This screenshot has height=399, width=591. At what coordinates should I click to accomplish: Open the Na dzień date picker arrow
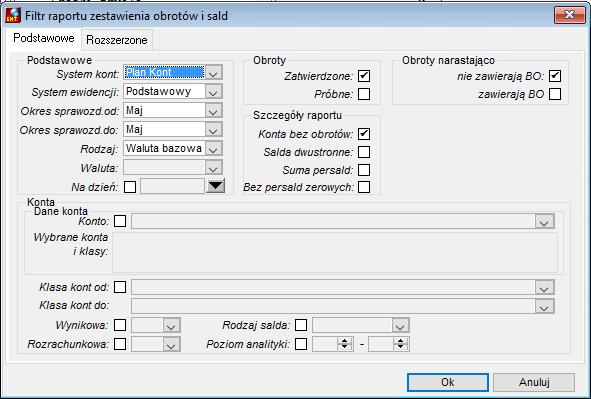pyautogui.click(x=216, y=186)
